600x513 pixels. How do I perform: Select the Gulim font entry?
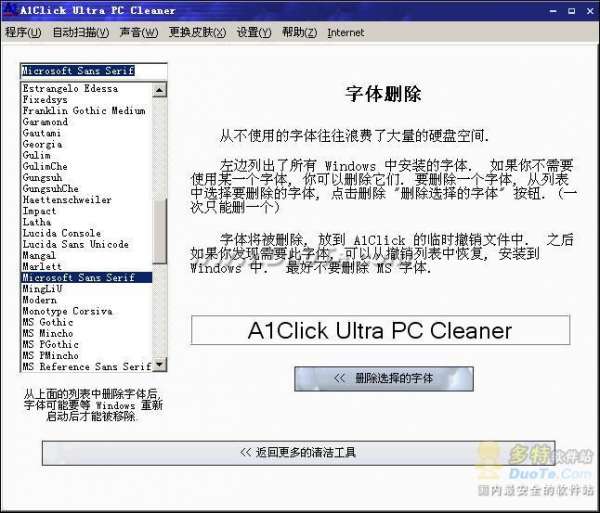86,155
